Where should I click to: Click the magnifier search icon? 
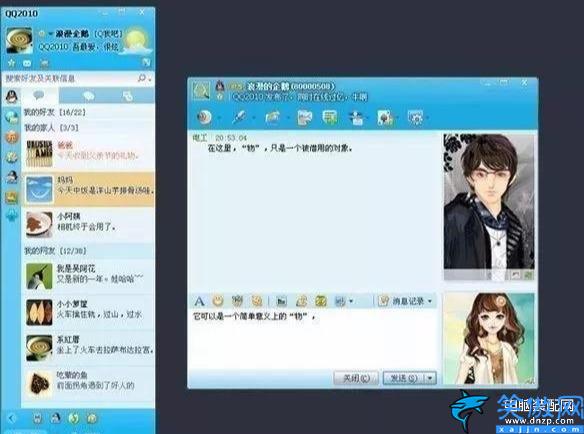tap(142, 78)
